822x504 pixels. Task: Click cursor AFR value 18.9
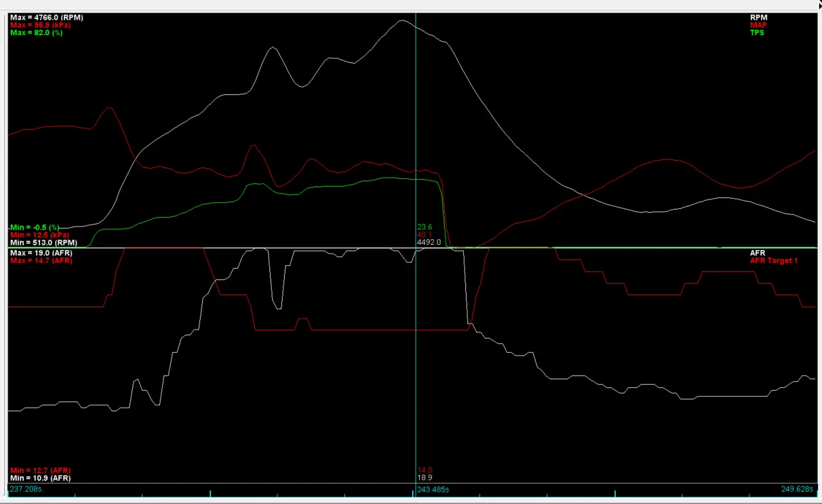tap(425, 478)
